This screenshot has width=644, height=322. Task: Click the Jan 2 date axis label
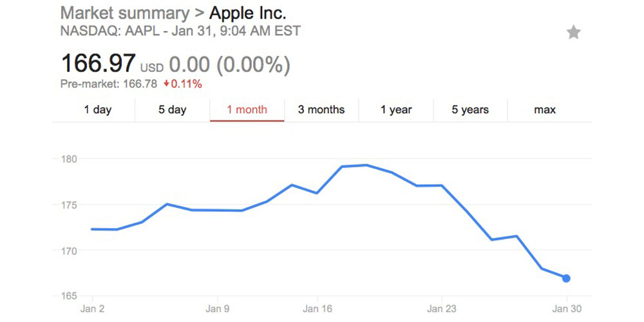(93, 308)
